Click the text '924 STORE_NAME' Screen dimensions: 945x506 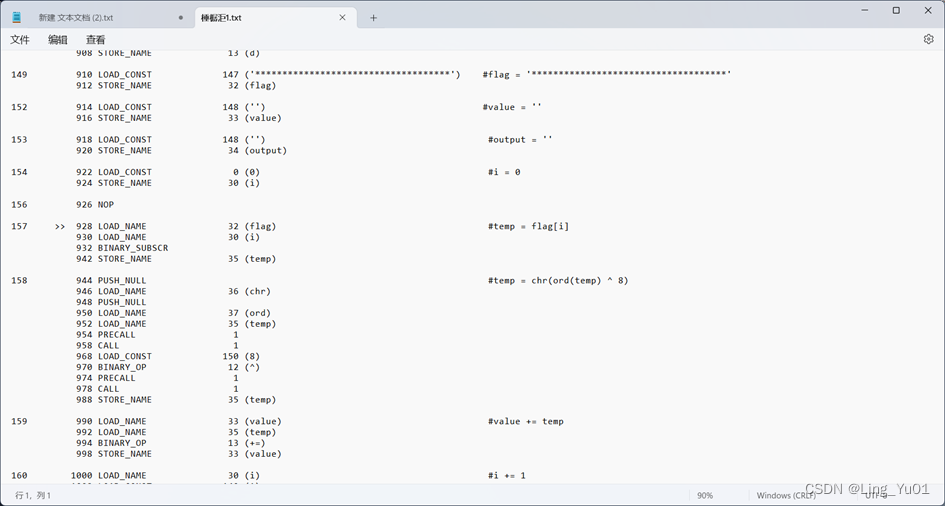pos(114,183)
